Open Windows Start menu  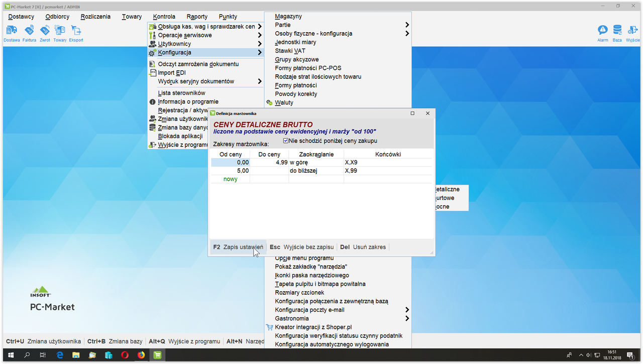coord(11,355)
